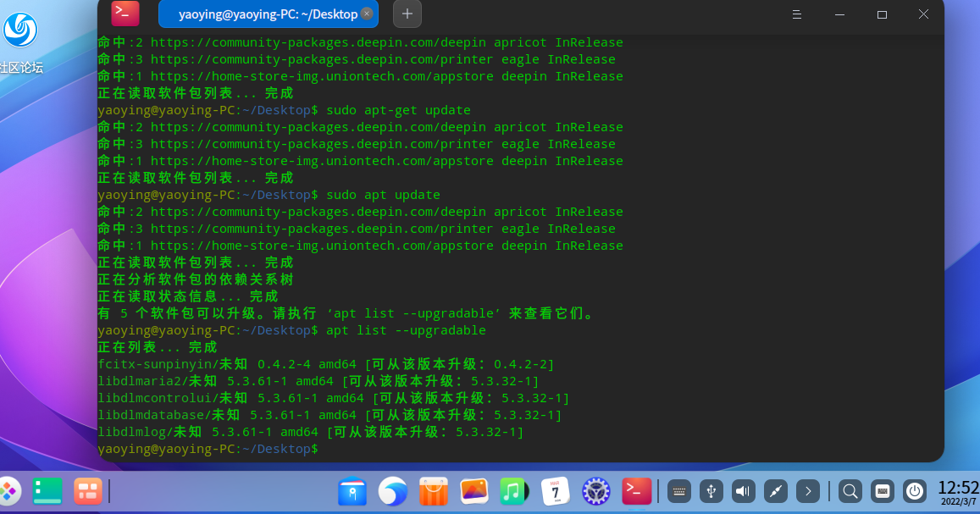980x514 pixels.
Task: Open the volume speaker tray icon
Action: pos(743,491)
